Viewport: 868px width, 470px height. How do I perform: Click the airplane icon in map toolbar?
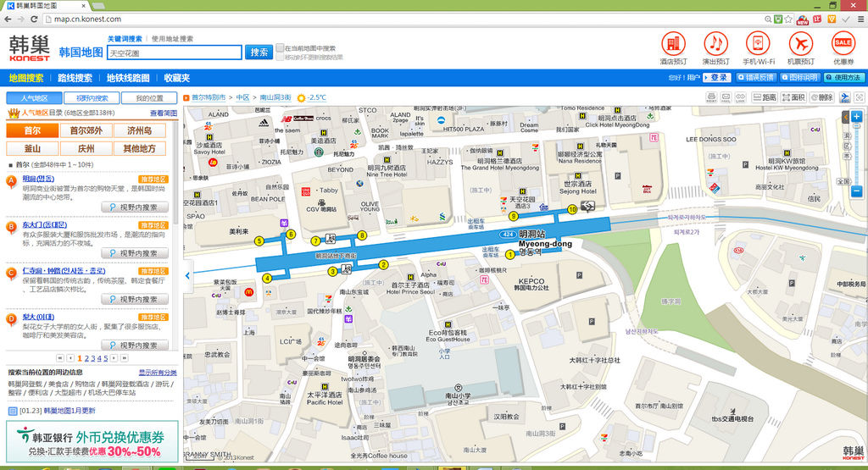coord(845,97)
